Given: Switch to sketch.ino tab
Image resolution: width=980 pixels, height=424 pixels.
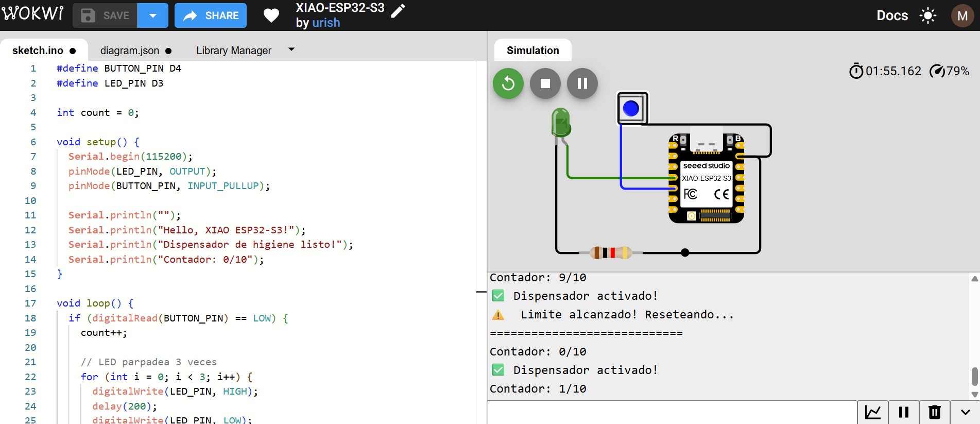Looking at the screenshot, I should click(x=44, y=50).
